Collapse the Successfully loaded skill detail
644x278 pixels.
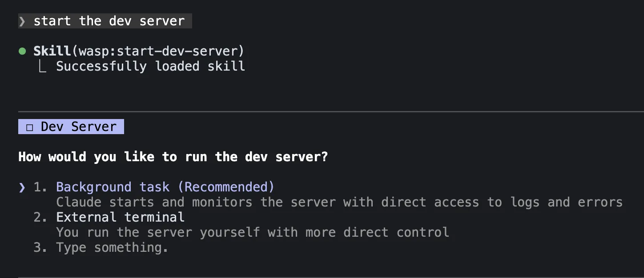coord(150,66)
